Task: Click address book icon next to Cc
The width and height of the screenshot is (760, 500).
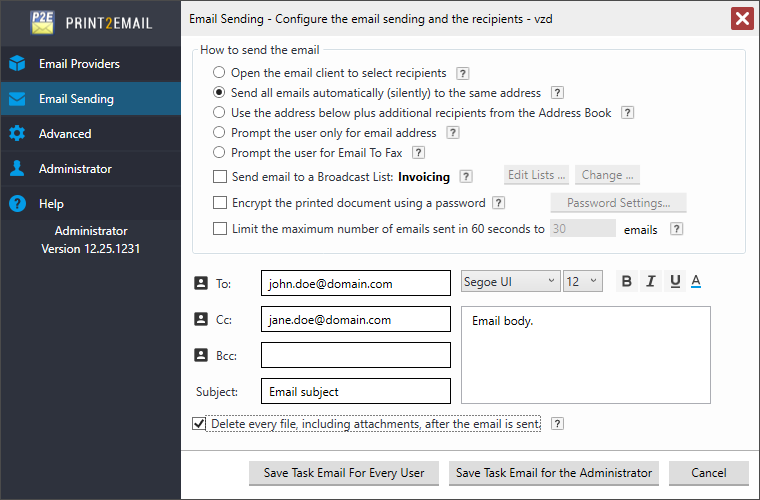Action: 200,320
